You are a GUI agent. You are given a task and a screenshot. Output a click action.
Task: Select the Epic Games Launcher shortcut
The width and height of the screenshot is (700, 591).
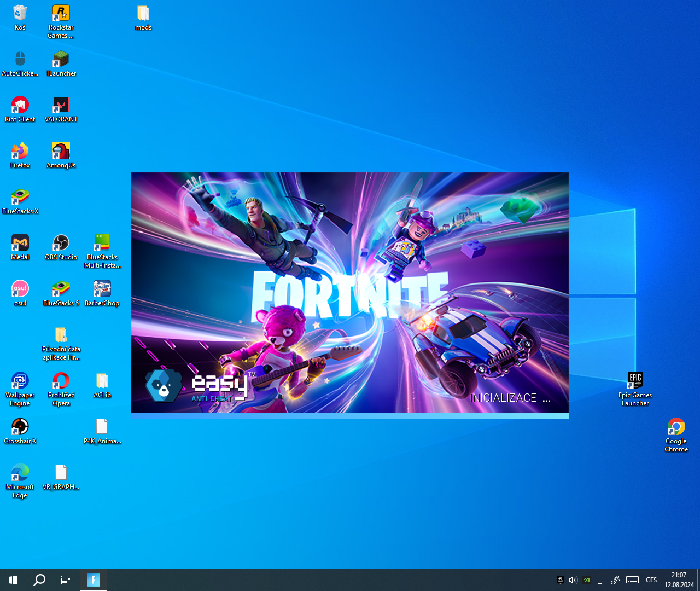[635, 389]
